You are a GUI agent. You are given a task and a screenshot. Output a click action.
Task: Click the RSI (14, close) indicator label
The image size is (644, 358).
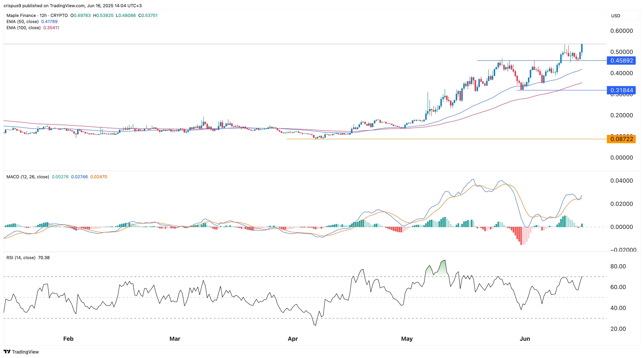[x=21, y=258]
